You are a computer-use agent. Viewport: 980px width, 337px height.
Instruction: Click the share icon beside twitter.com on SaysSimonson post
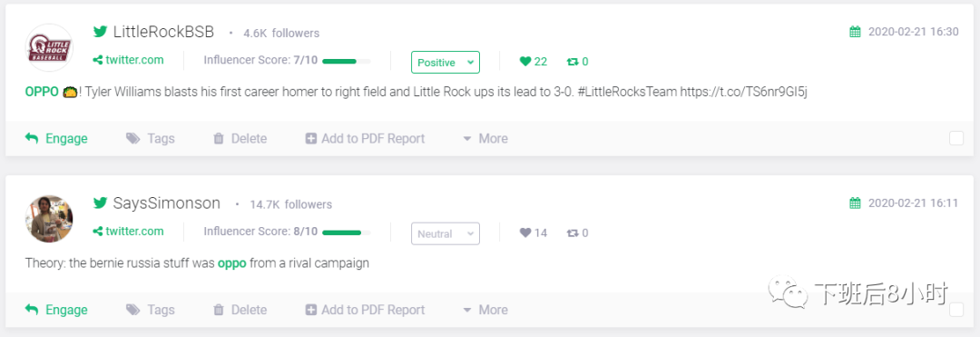97,232
